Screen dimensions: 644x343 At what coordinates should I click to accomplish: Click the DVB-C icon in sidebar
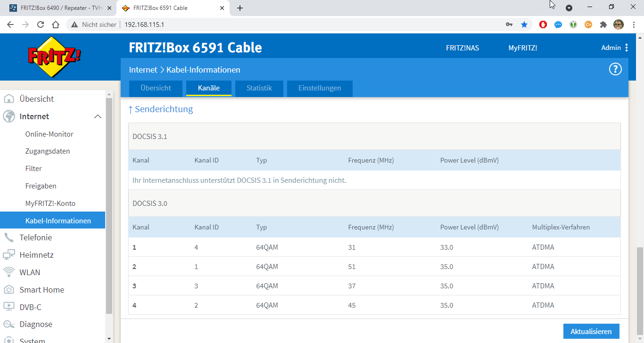coord(8,307)
